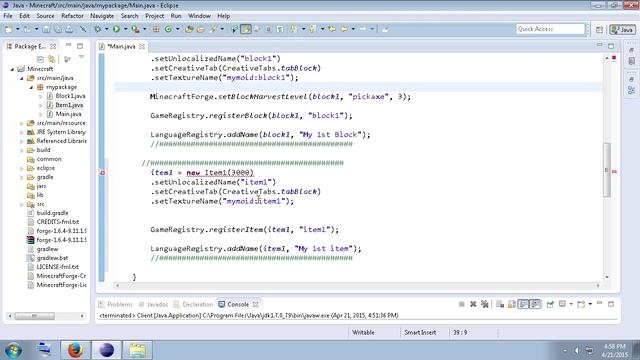Toggle Show Console When Standard Error Changes

(535, 304)
